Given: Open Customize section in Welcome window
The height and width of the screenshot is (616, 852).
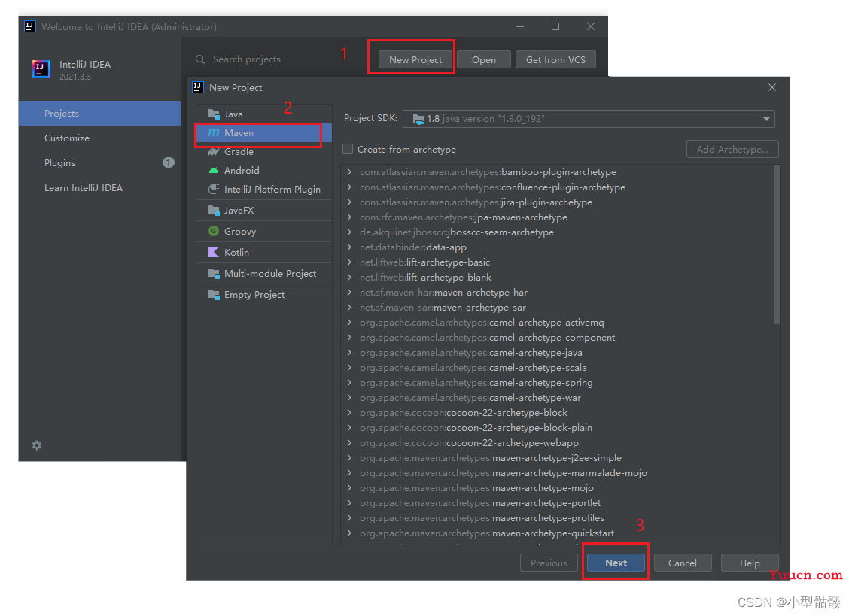Looking at the screenshot, I should point(99,138).
